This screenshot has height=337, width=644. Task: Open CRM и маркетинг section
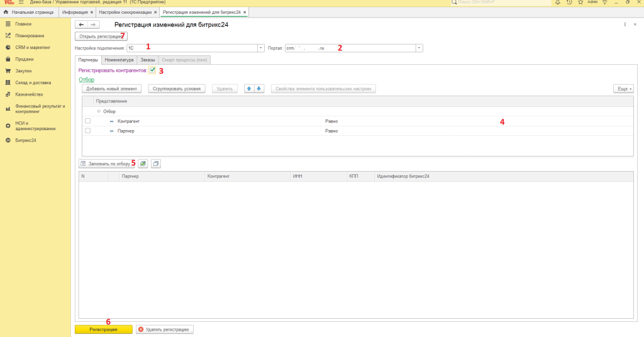coord(33,48)
